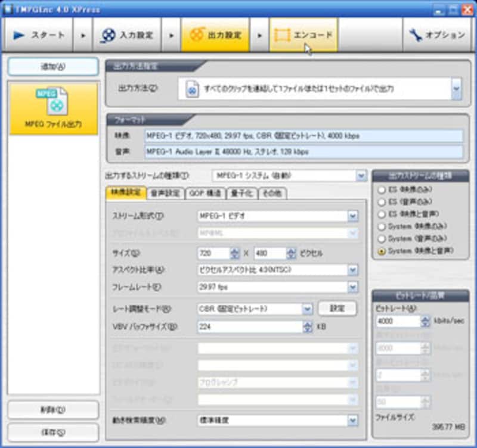This screenshot has height=448, width=477.
Task: Select System (映像と音声) radio button
Action: pos(382,251)
